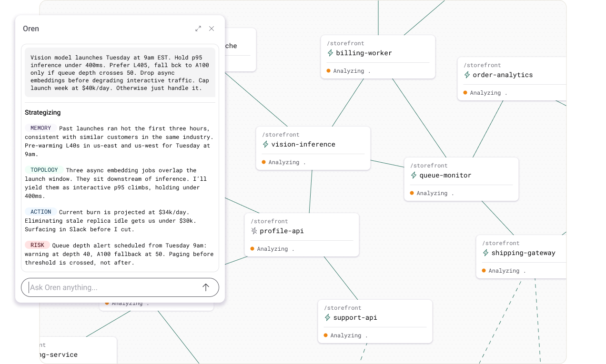Click queue-monitor orange status dot
This screenshot has width=606, height=364.
[412, 193]
